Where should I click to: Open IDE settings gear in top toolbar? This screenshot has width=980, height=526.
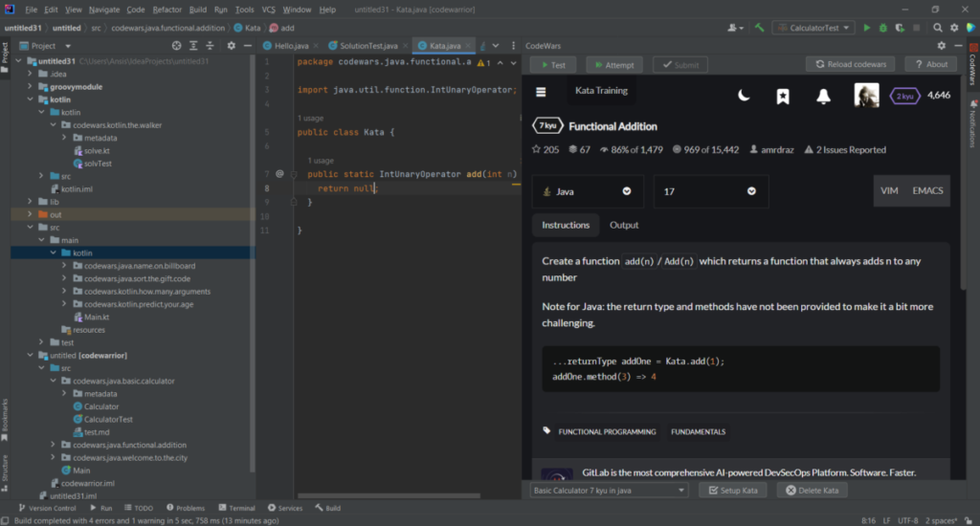coord(954,28)
